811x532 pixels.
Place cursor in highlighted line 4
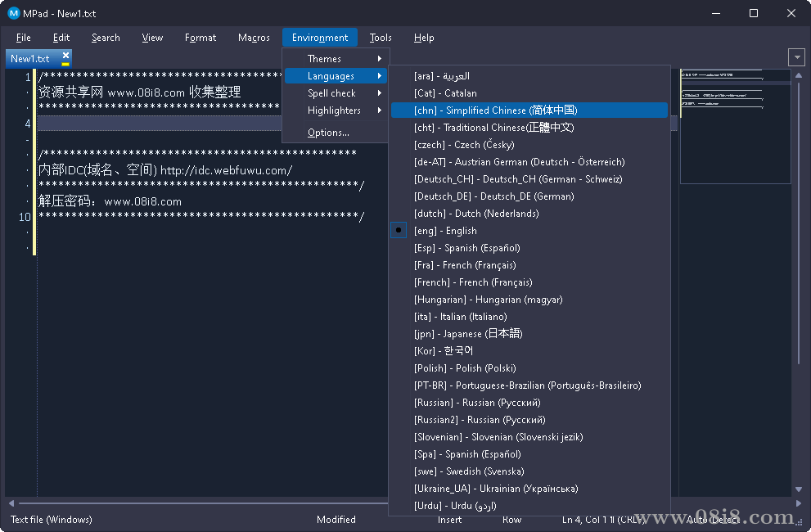tap(160, 124)
